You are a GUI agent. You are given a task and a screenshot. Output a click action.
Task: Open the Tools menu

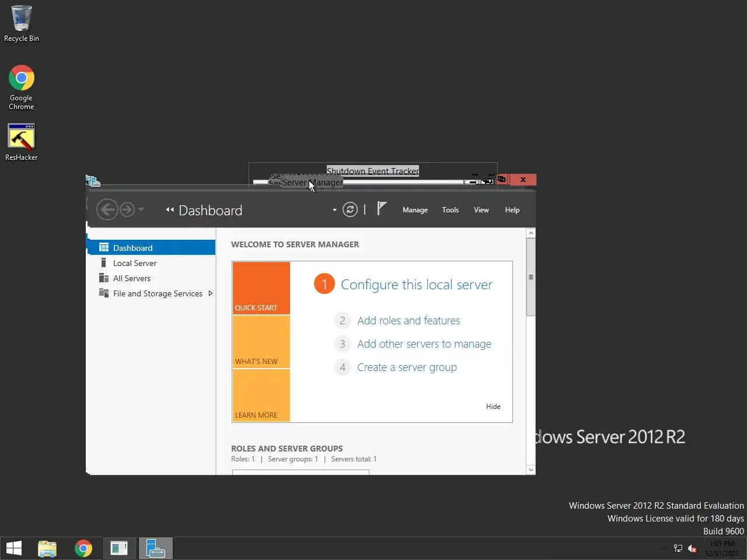[450, 210]
